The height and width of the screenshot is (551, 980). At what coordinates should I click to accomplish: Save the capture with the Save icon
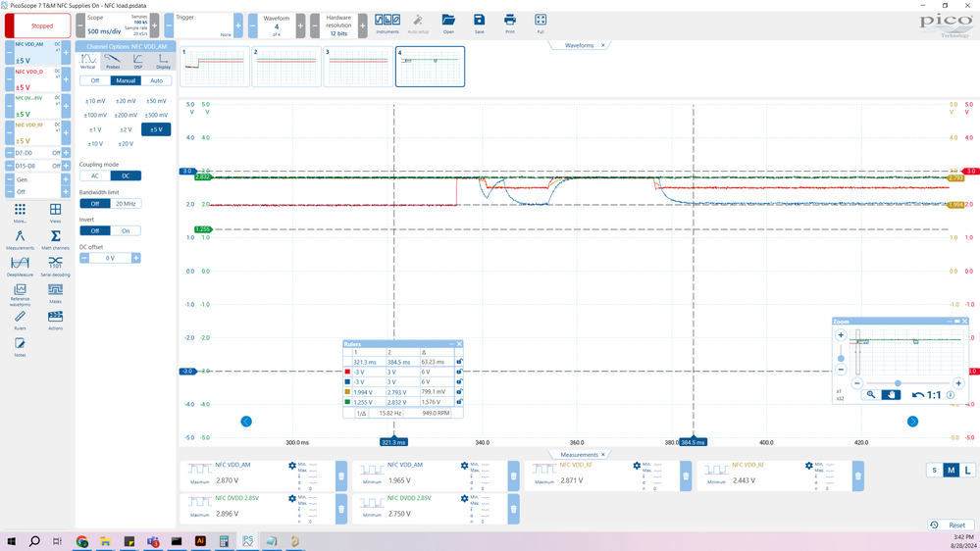[x=479, y=21]
